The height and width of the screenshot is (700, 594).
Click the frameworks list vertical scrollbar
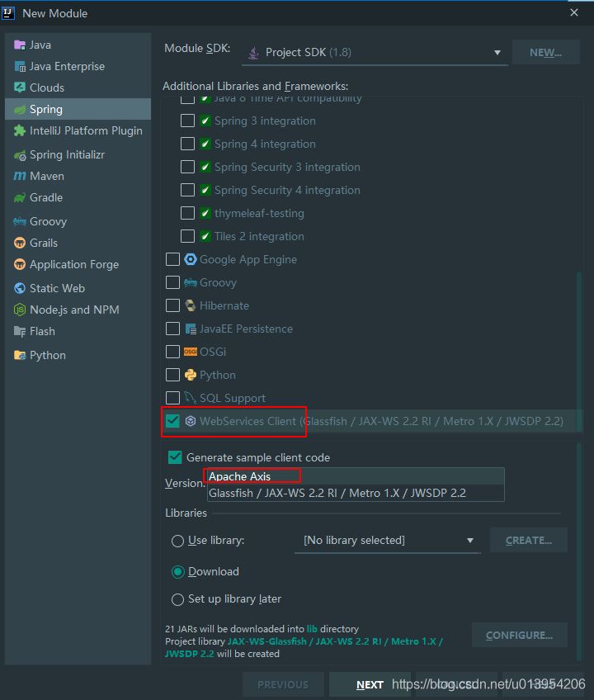point(579,348)
